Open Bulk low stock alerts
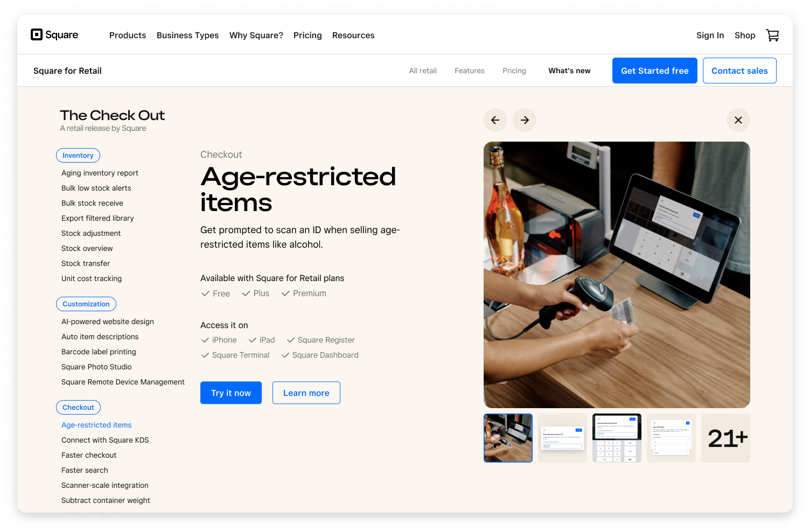Image resolution: width=810 pixels, height=532 pixels. [96, 188]
